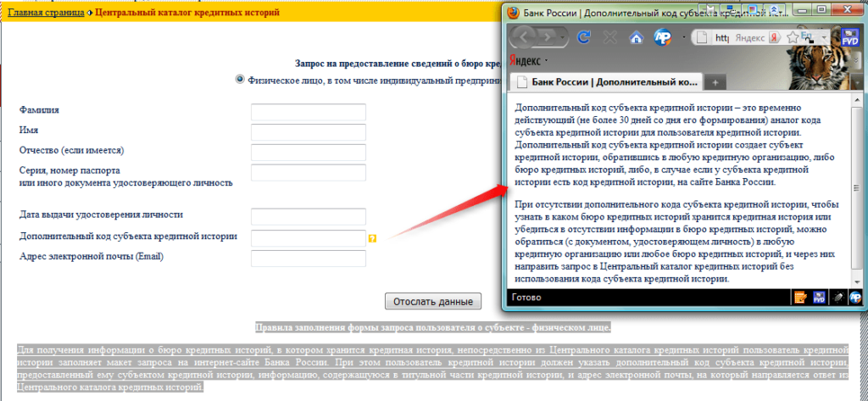Select the 'Физическое лицо' radio button
This screenshot has height=401, width=868.
tap(240, 79)
